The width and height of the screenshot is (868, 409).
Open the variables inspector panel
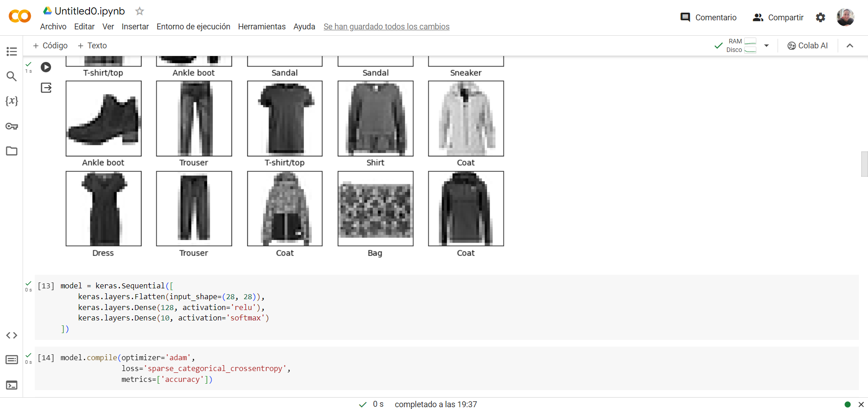(12, 101)
